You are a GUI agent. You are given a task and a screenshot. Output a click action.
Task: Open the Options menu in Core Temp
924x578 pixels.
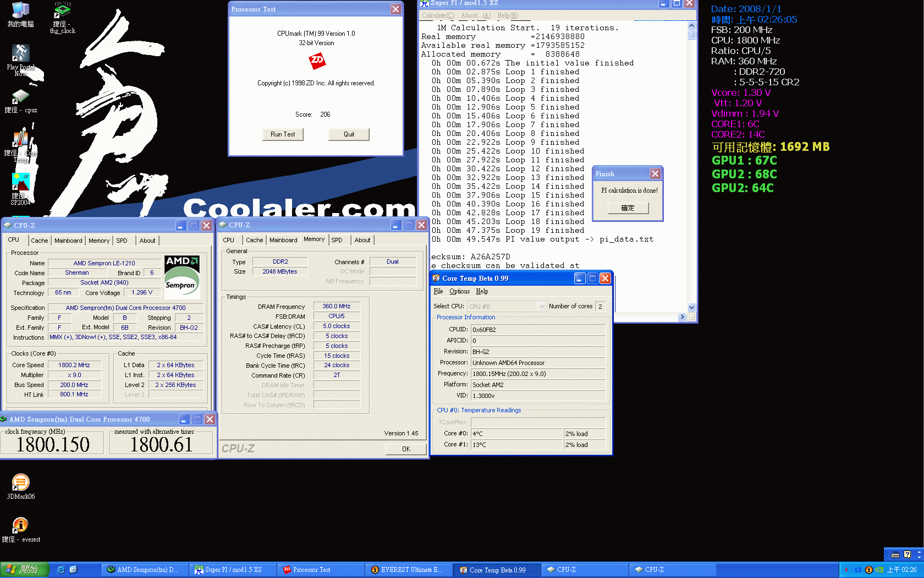tap(459, 291)
